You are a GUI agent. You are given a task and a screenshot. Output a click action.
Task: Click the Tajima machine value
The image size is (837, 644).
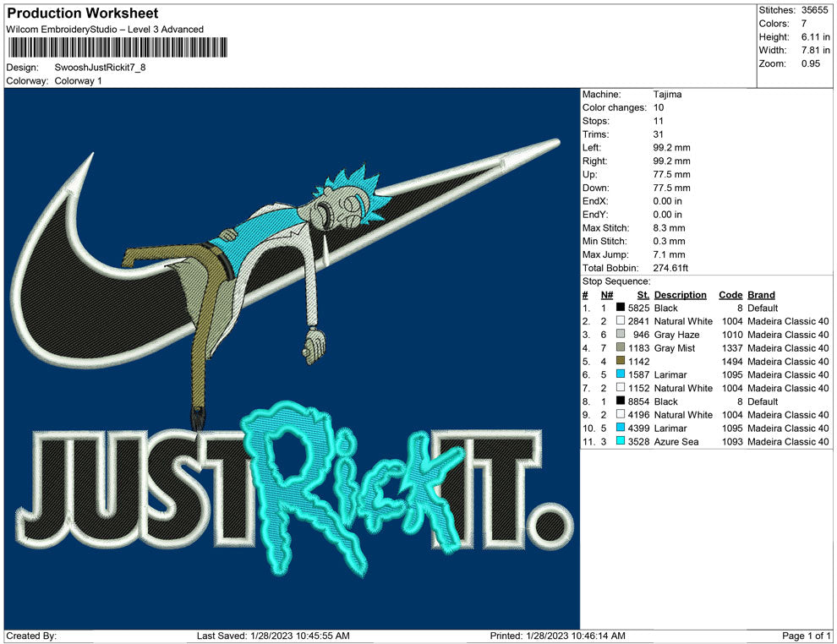(x=667, y=95)
